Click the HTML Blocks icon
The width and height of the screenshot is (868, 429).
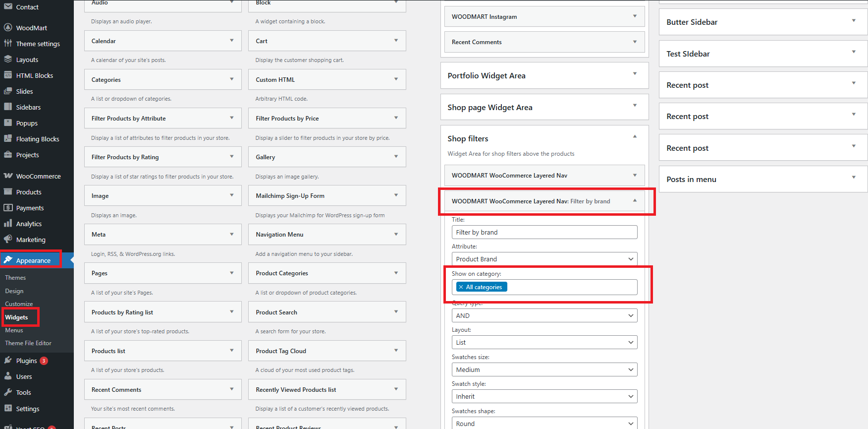(x=8, y=75)
